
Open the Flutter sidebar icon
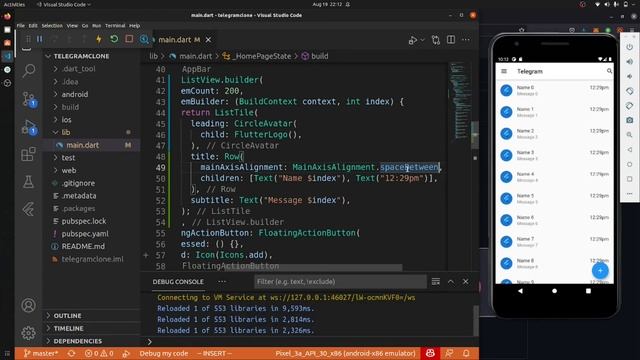(x=29, y=209)
